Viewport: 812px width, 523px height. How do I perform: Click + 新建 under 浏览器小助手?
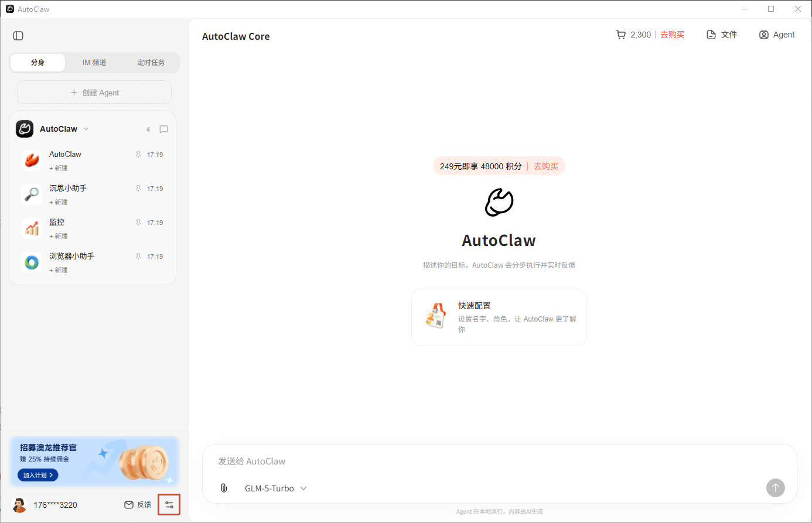pyautogui.click(x=59, y=270)
